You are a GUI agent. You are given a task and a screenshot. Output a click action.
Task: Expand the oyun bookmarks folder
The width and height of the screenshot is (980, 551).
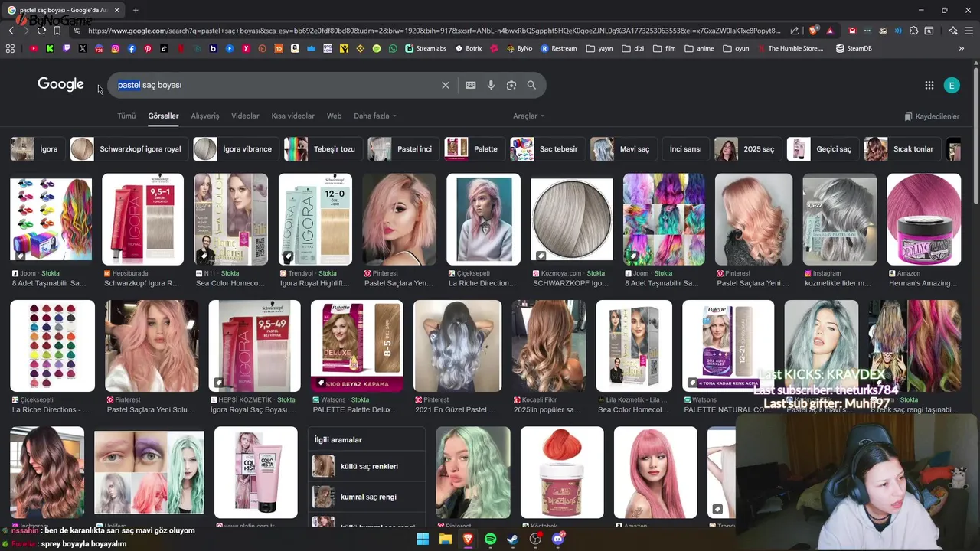click(736, 48)
